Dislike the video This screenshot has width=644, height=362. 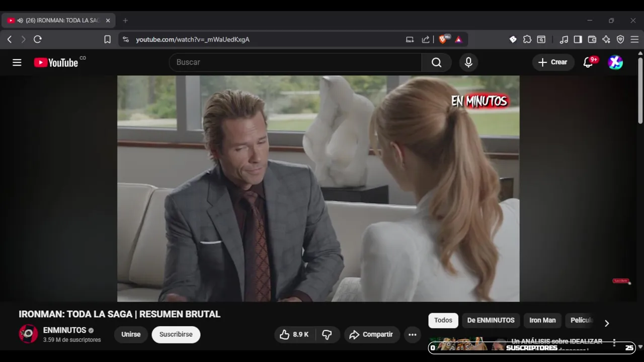click(327, 334)
